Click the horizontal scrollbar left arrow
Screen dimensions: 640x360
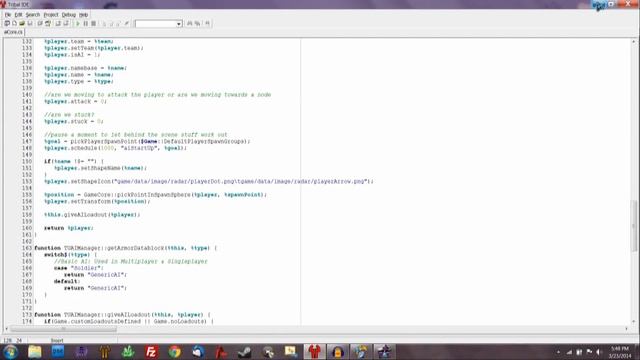tap(6, 329)
